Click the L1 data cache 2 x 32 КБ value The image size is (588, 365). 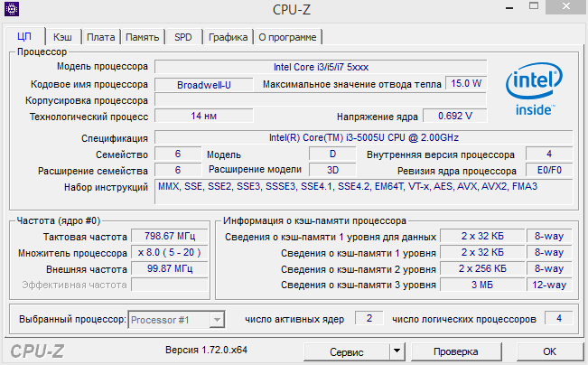coord(482,236)
